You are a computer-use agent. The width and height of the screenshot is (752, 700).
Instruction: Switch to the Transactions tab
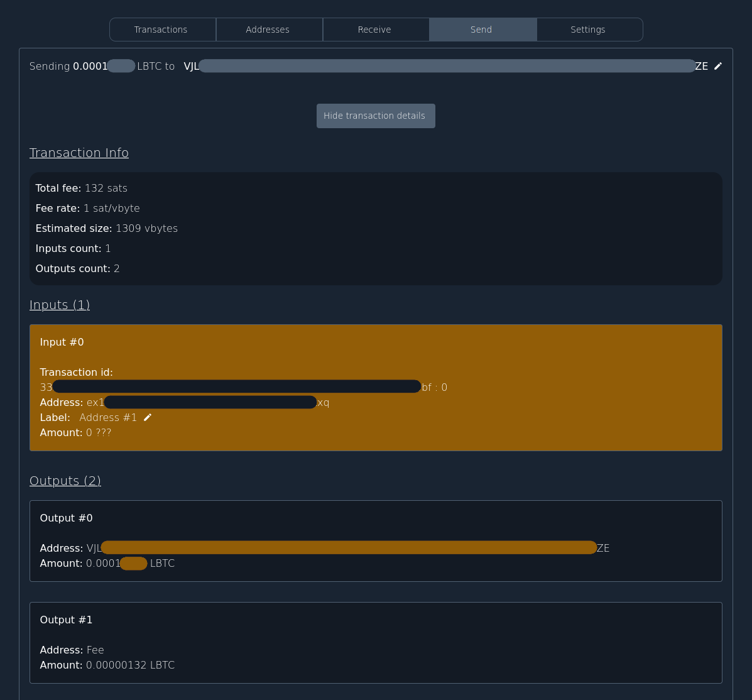click(161, 30)
